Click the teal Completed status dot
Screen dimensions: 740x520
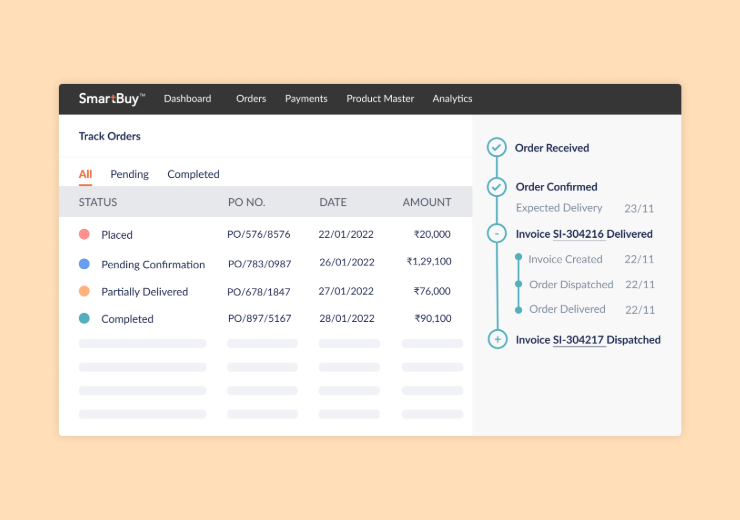click(x=84, y=318)
